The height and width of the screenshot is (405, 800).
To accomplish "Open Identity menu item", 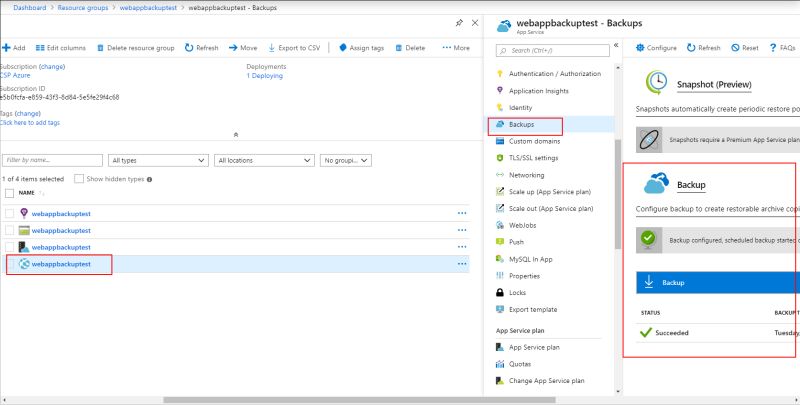I will (x=520, y=108).
